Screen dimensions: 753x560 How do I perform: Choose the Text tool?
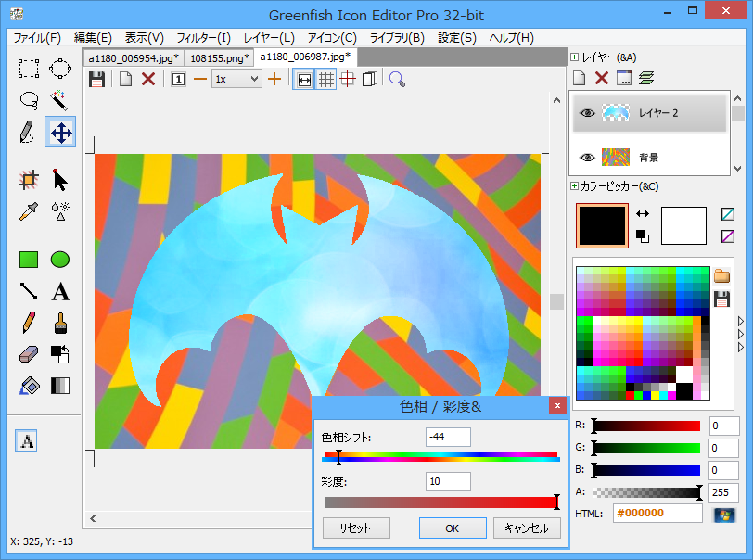[60, 292]
